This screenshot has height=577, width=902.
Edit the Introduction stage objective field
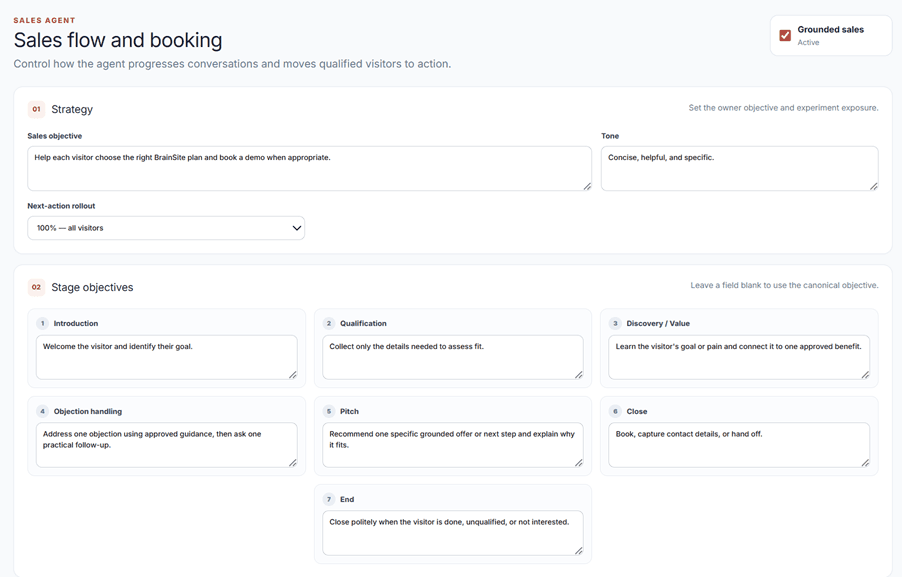point(167,357)
